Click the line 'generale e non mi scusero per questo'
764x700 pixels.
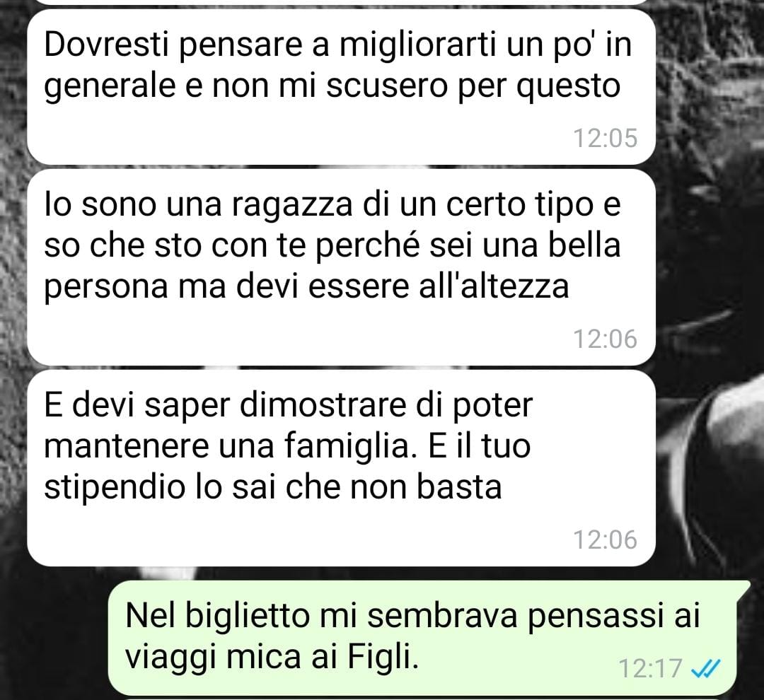[x=332, y=87]
